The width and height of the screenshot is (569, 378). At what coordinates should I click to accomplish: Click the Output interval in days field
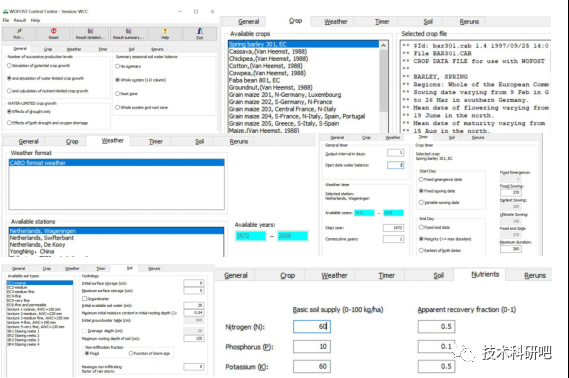396,153
